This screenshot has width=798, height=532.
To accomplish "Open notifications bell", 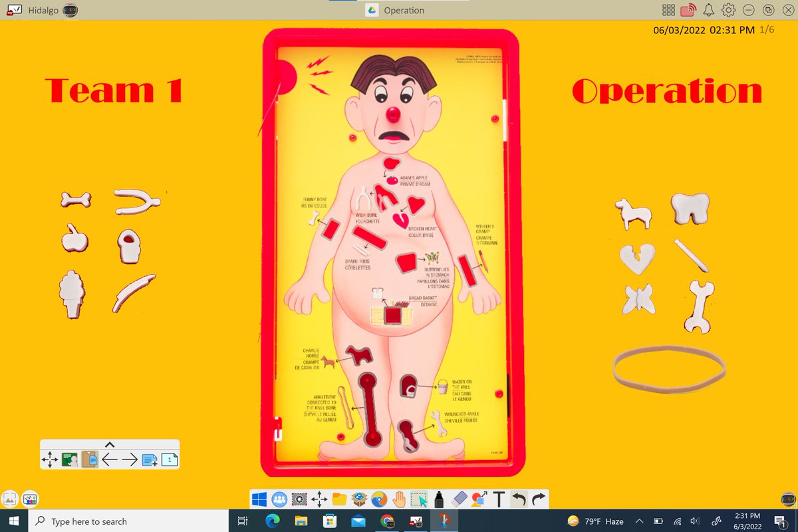I will [x=709, y=10].
